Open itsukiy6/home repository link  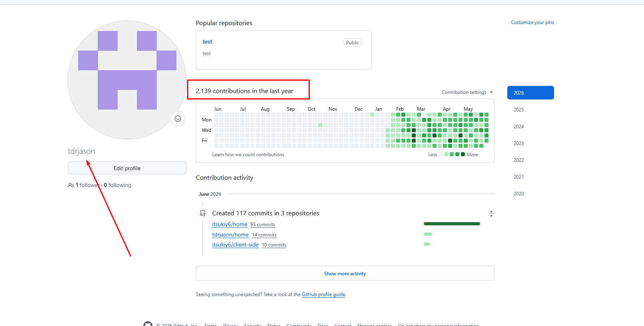229,224
